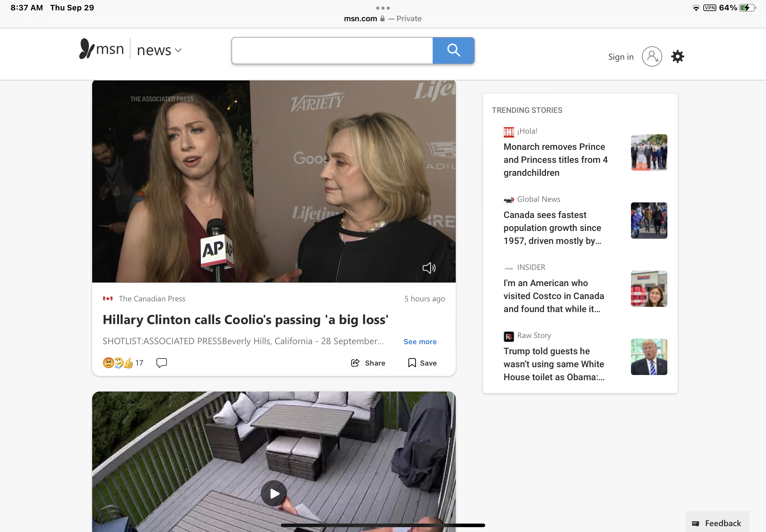Click the crowd thumbnail for Canada story
Screen dimensions: 766x532
tap(649, 221)
